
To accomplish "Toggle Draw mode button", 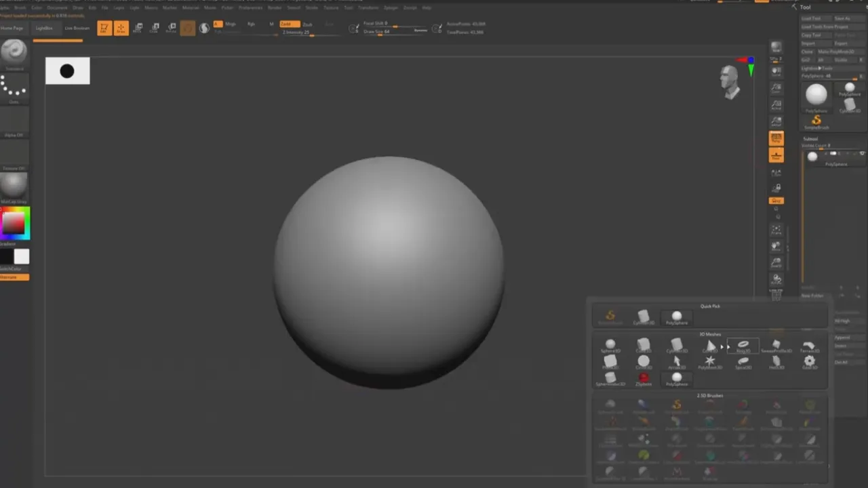I will 121,28.
